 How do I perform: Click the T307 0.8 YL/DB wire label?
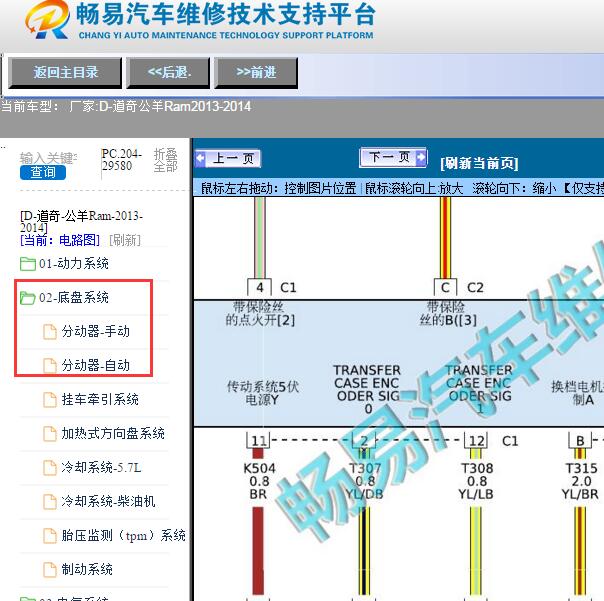pos(364,481)
